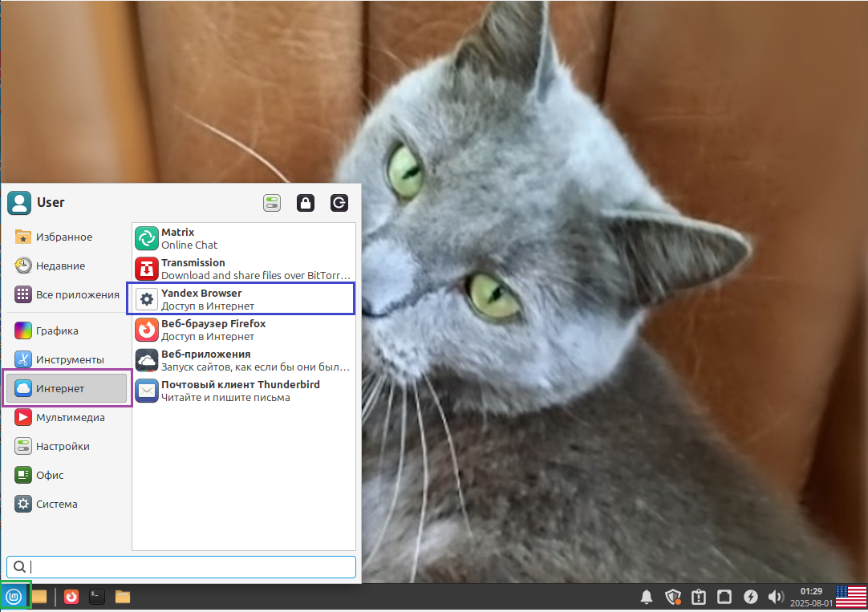Open the notification bell in the tray
The width and height of the screenshot is (868, 612).
pyautogui.click(x=647, y=596)
